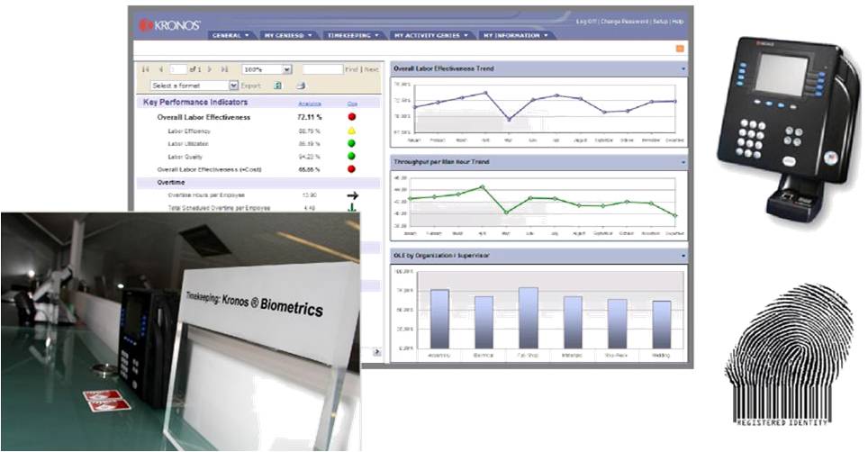
Task: Click the Overtime section header
Action: (x=171, y=182)
